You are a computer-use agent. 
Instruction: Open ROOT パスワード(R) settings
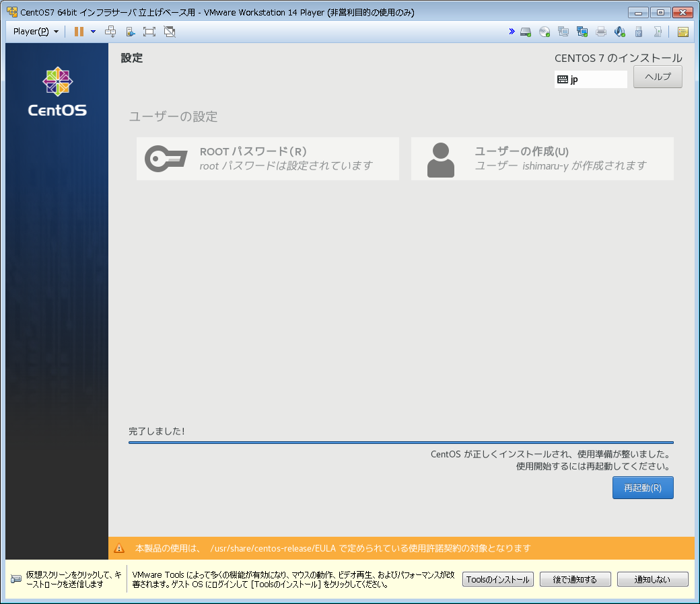pos(268,159)
